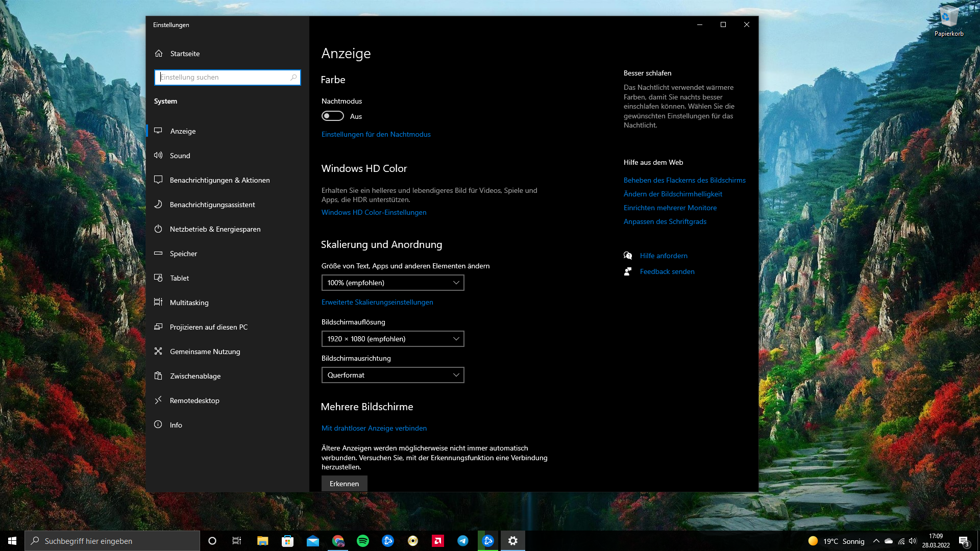Select the Sound speaker icon in sidebar

click(158, 156)
